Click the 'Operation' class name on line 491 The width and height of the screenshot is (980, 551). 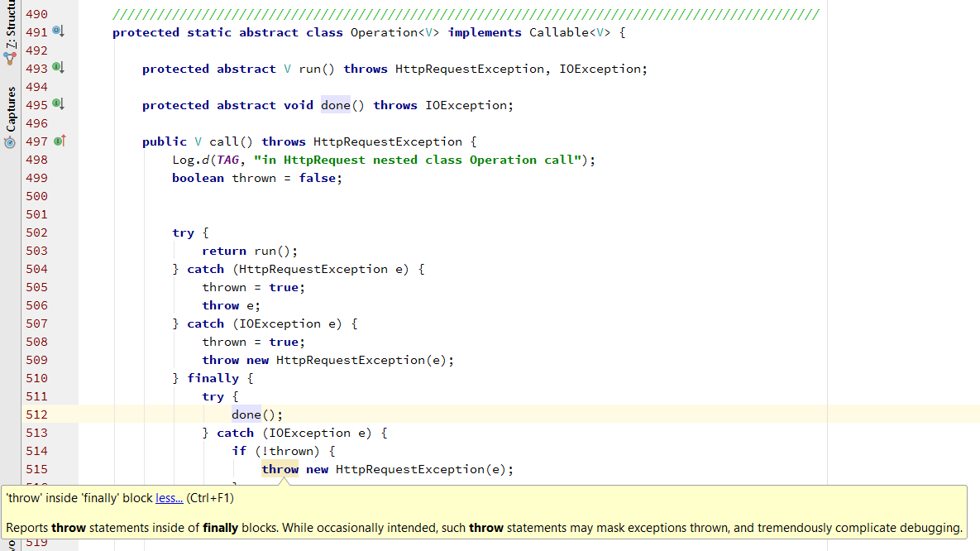click(x=384, y=32)
